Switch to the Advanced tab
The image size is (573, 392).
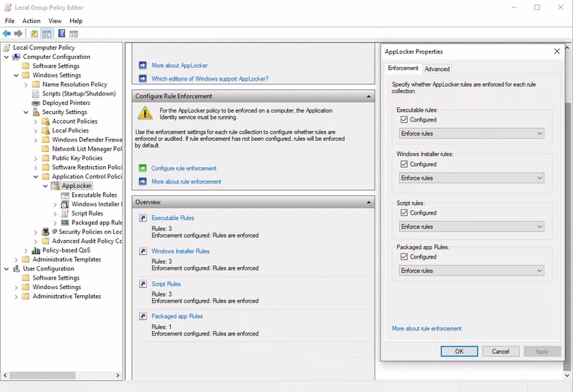[x=437, y=69]
